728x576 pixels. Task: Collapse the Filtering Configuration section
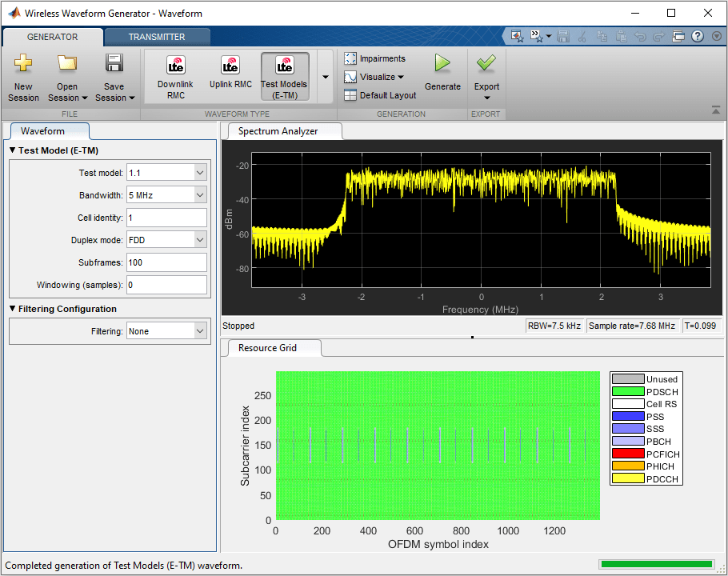coord(14,309)
